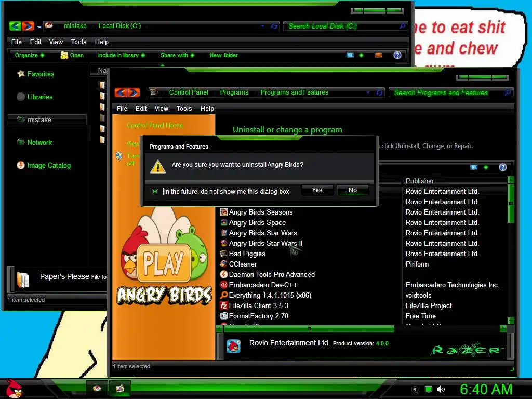532x399 pixels.
Task: Check 'do not show me this dialog box'
Action: (x=155, y=191)
